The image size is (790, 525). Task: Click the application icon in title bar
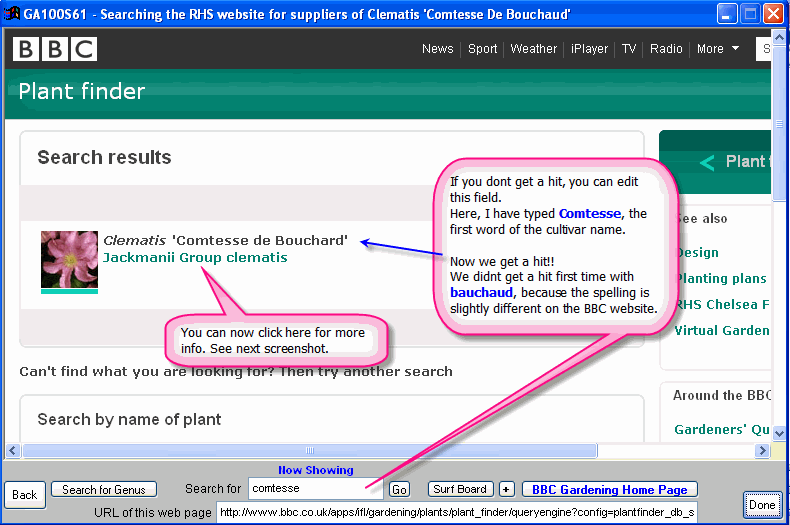pyautogui.click(x=12, y=14)
